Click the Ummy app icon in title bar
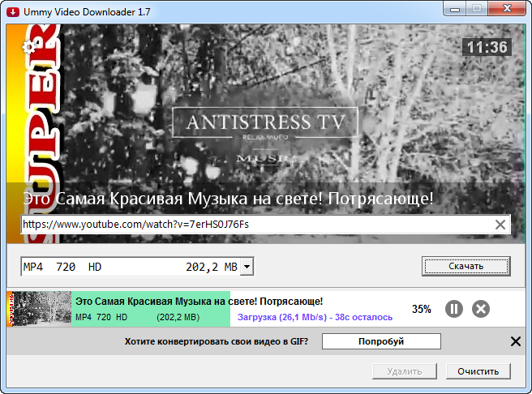Image resolution: width=532 pixels, height=394 pixels. (11, 10)
